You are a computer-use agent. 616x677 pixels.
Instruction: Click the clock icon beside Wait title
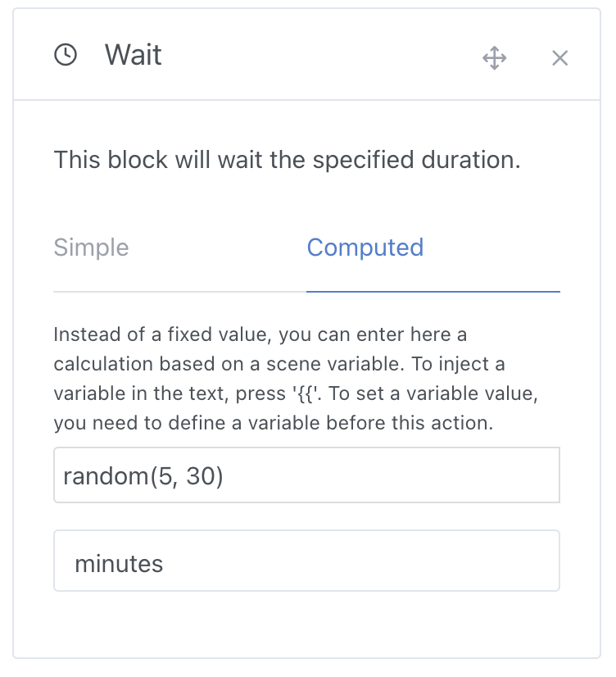(x=66, y=56)
